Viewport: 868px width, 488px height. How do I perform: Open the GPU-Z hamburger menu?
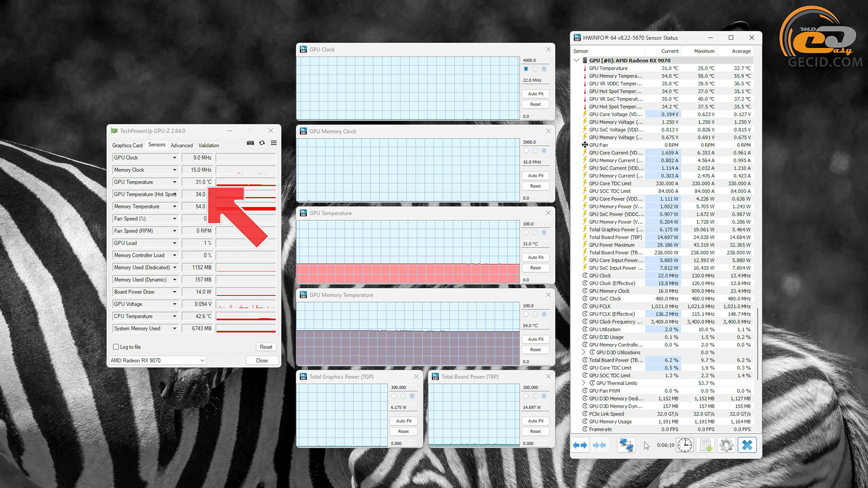(x=274, y=143)
